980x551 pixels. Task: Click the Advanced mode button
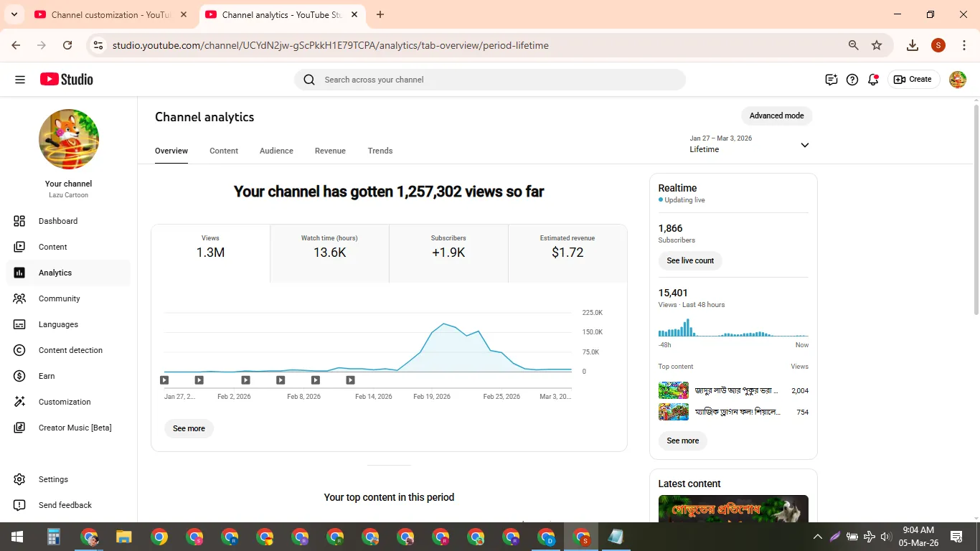pos(776,116)
